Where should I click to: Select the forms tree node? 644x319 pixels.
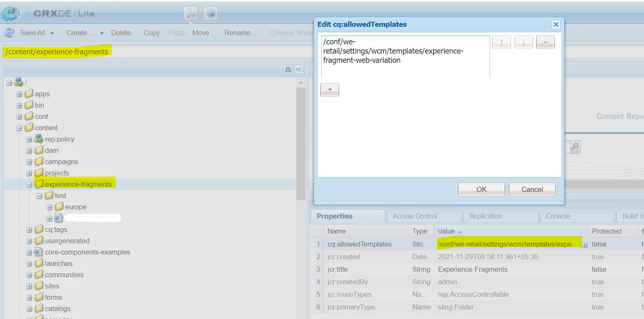pos(54,297)
